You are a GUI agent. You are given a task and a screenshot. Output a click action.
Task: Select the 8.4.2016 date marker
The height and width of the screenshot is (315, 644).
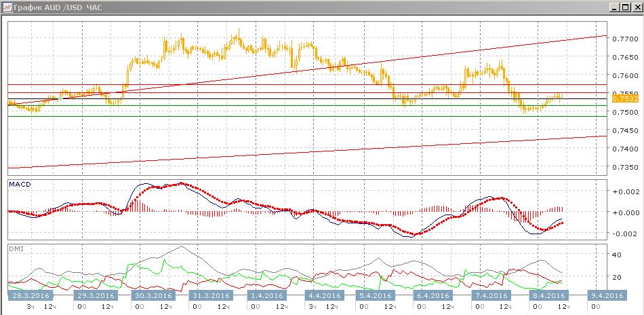(x=548, y=295)
